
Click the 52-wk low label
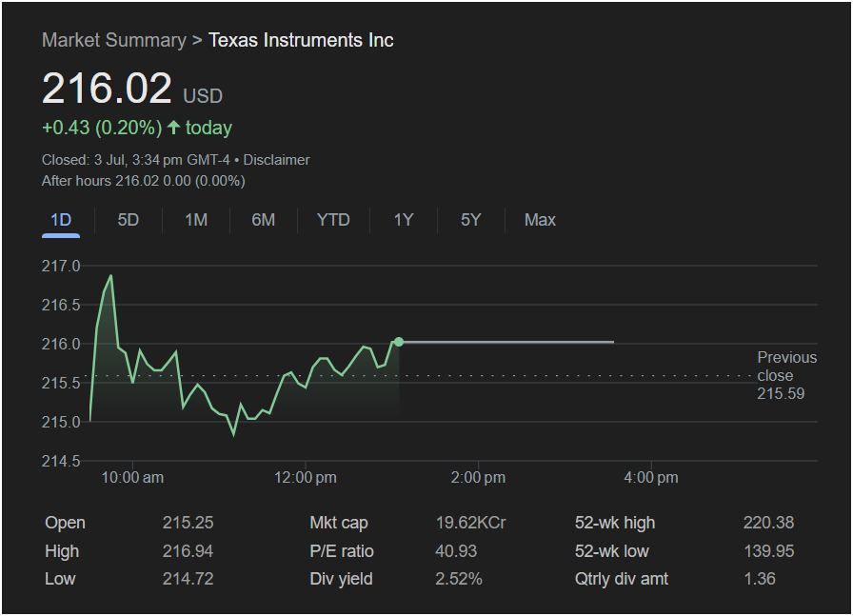[x=611, y=551]
